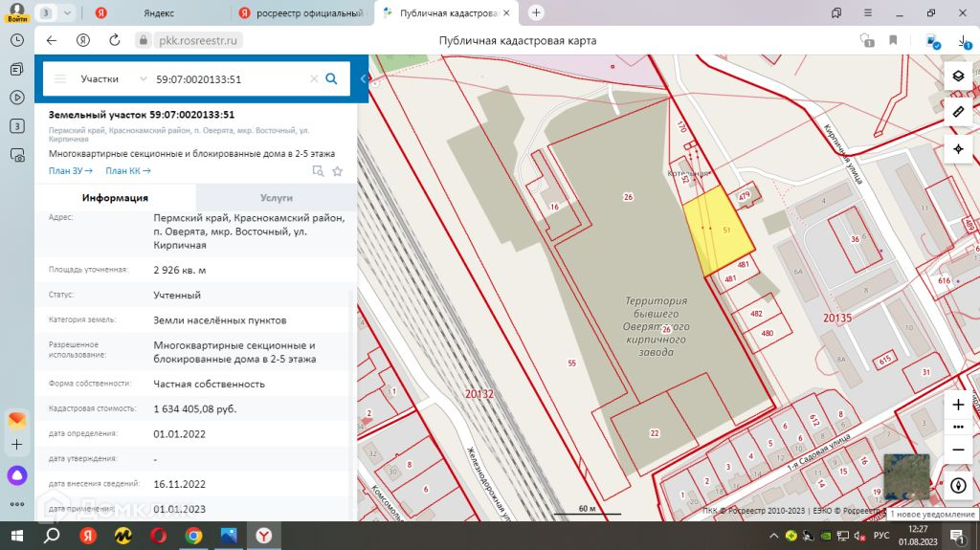Open the План ЗУ link
Screen dimensions: 980x550
[70, 171]
